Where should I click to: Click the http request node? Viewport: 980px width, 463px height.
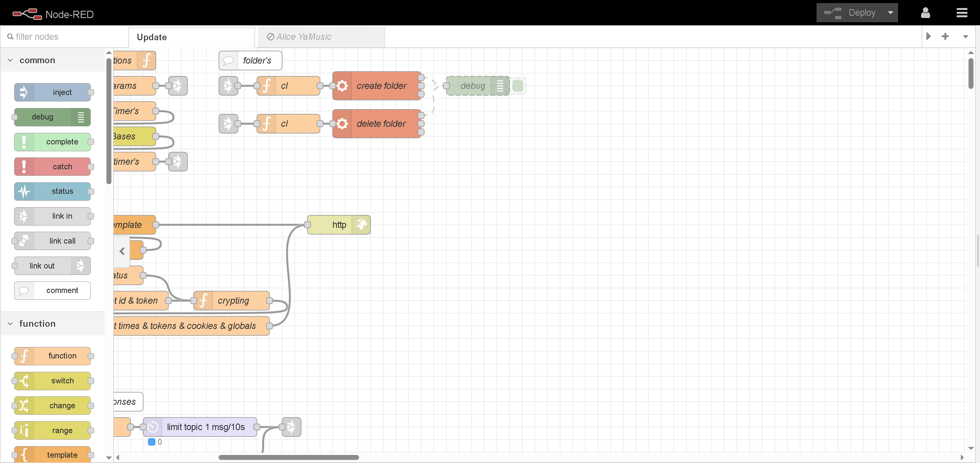coord(338,225)
